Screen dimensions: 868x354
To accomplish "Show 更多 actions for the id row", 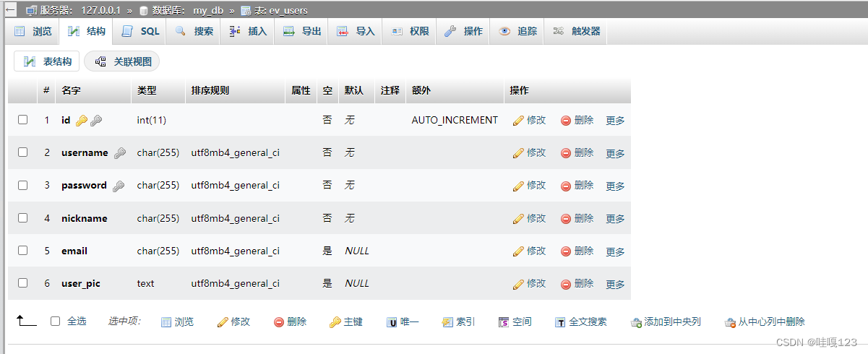I will (615, 121).
